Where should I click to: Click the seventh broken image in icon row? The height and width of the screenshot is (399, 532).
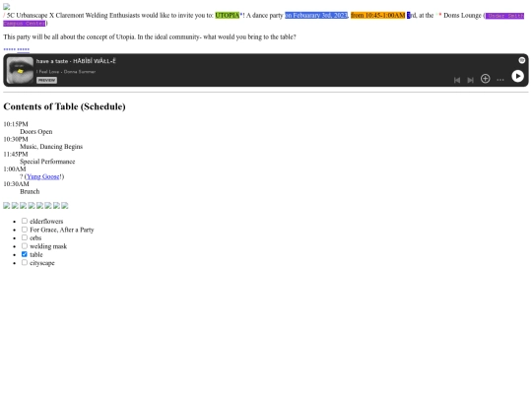point(56,205)
